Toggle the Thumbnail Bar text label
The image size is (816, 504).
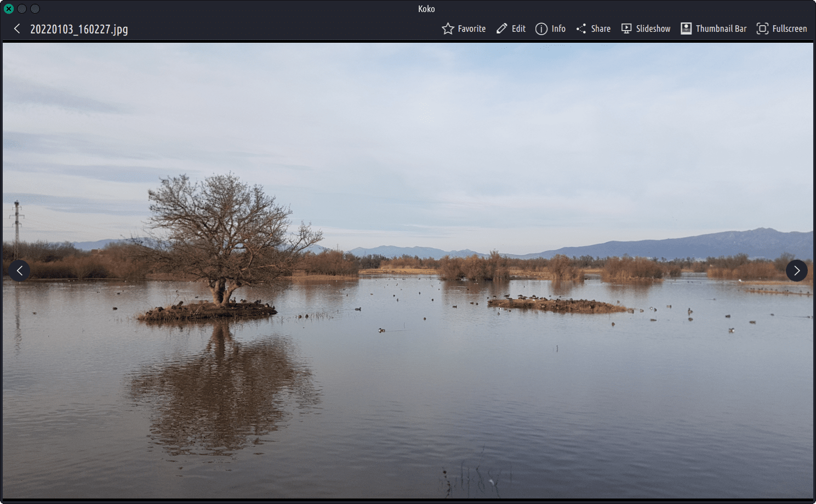click(x=721, y=29)
